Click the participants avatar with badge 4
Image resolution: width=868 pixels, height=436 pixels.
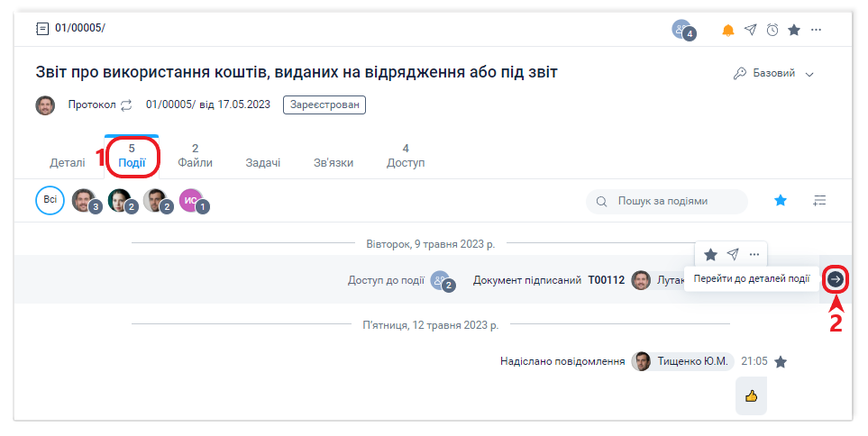pyautogui.click(x=682, y=30)
